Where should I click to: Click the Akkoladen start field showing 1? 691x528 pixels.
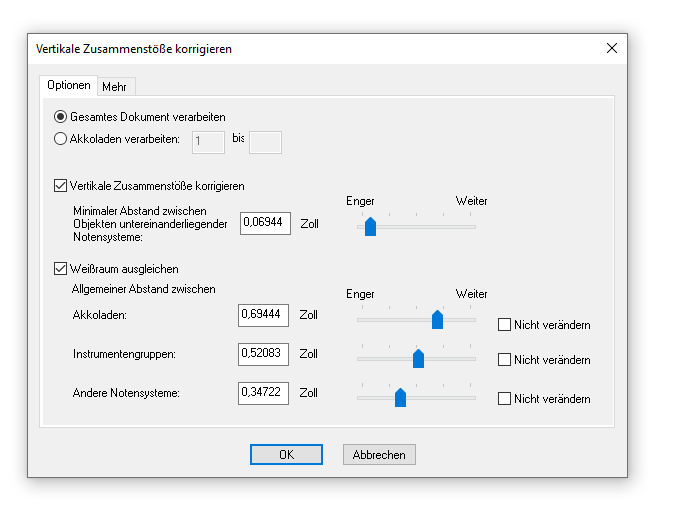[x=208, y=142]
